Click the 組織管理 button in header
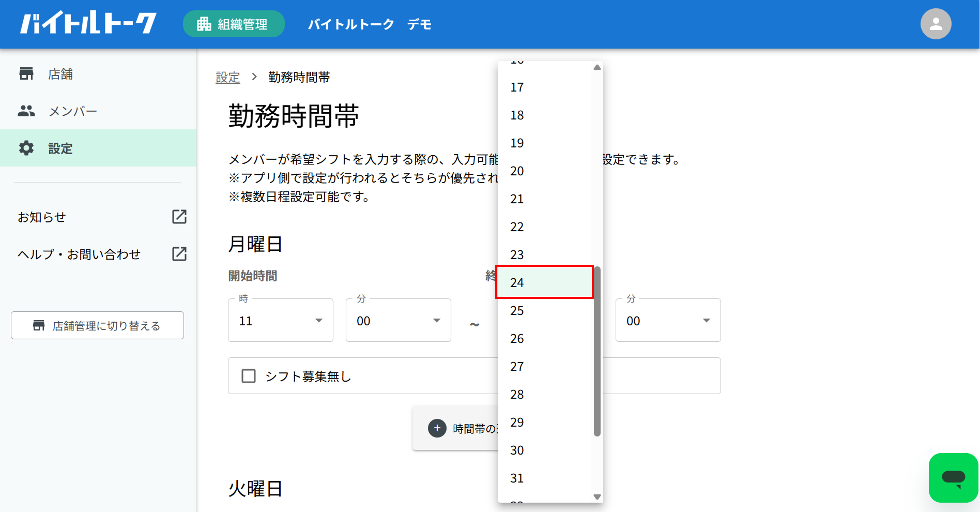 [x=234, y=24]
